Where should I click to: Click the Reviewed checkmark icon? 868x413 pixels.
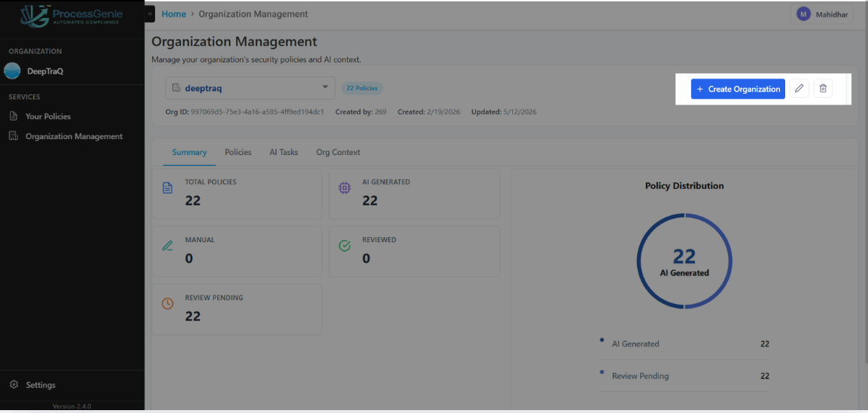(x=345, y=246)
